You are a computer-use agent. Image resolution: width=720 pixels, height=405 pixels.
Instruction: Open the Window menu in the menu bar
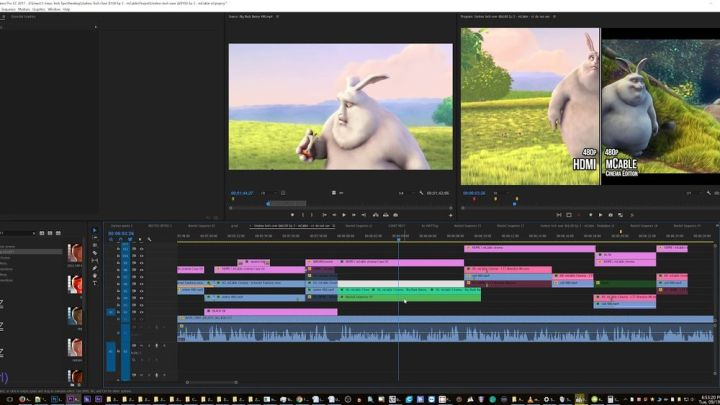pos(54,9)
